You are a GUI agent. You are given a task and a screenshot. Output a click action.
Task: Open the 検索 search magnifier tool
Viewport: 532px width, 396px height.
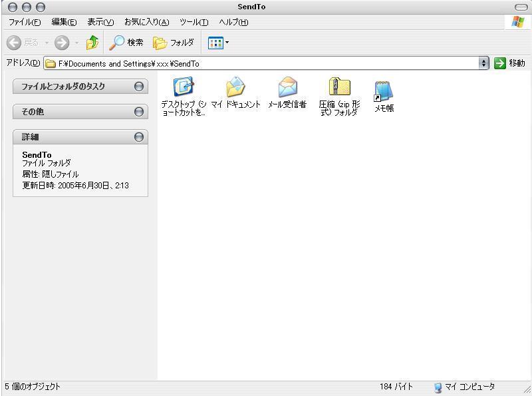[126, 43]
